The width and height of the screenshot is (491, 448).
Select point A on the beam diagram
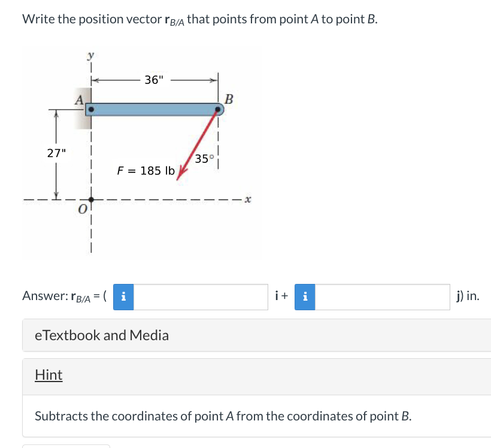pos(90,109)
